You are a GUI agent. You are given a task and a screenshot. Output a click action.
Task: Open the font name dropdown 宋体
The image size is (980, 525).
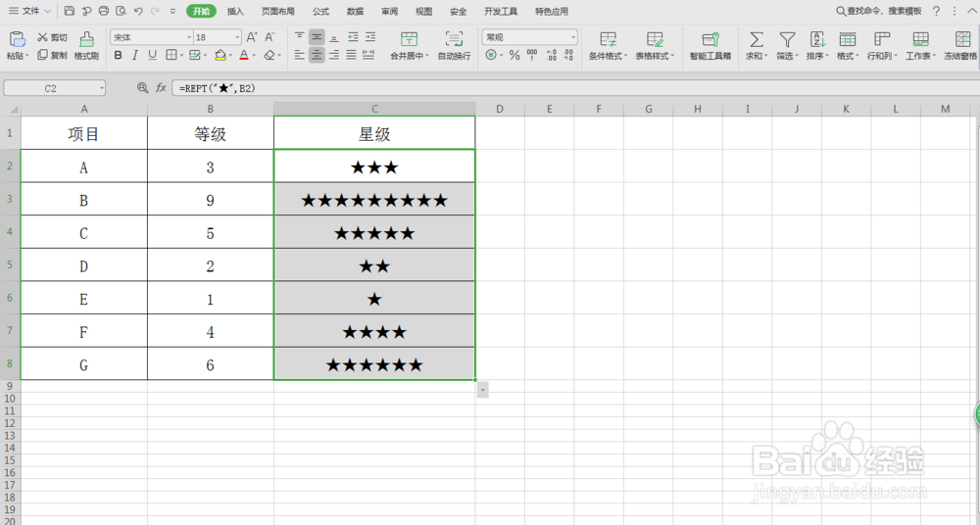coord(189,37)
